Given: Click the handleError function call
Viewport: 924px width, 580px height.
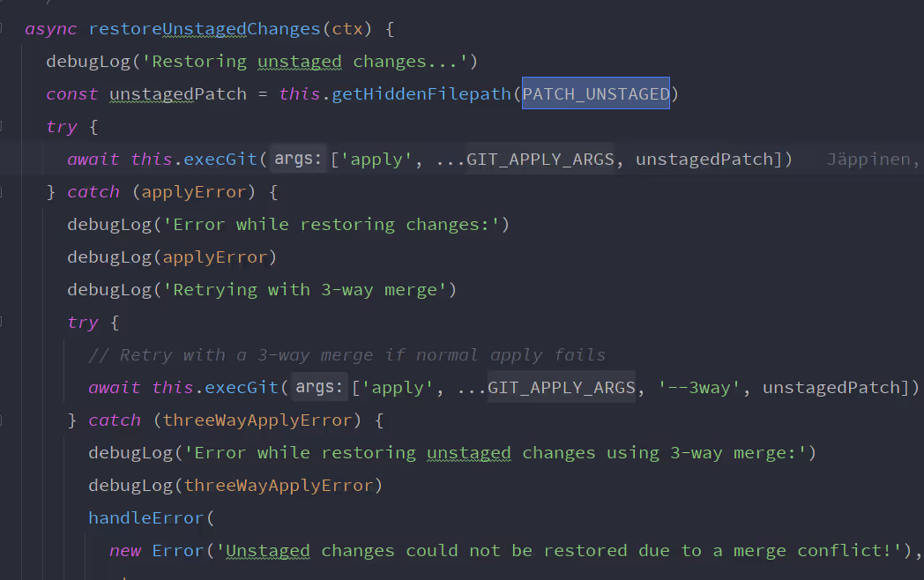Looking at the screenshot, I should click(145, 518).
